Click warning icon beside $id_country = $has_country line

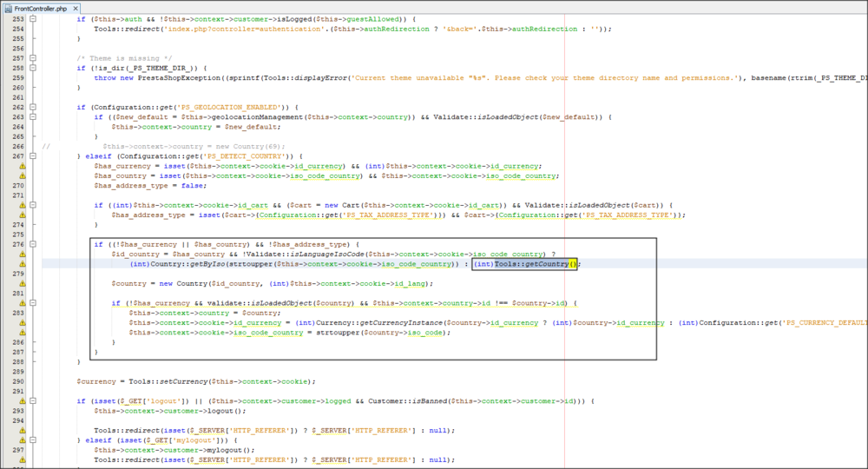click(23, 254)
